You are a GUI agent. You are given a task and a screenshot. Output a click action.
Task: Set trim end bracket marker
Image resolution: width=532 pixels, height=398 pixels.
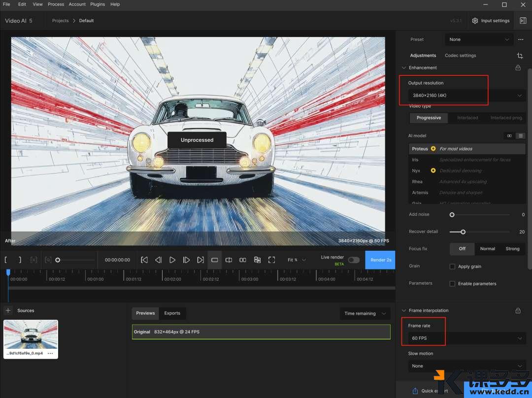point(20,260)
